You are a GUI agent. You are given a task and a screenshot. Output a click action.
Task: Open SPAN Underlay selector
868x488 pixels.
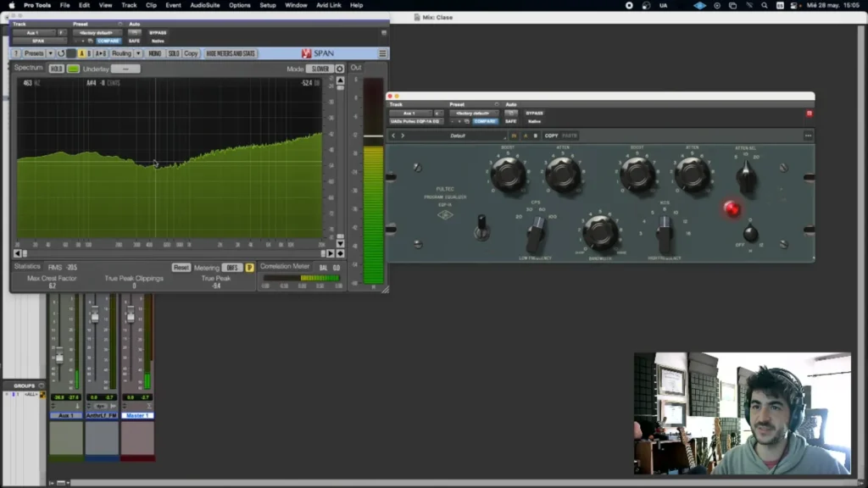(x=125, y=69)
